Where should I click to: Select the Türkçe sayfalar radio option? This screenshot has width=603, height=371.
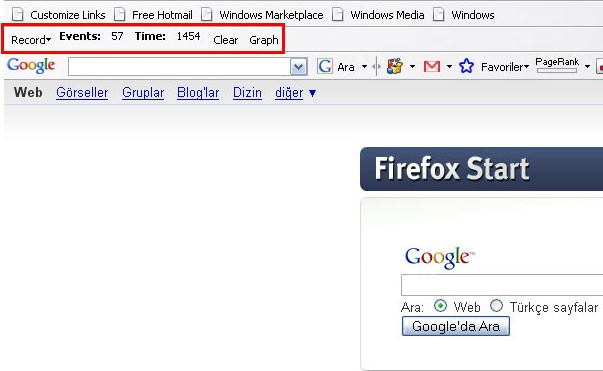click(x=496, y=306)
